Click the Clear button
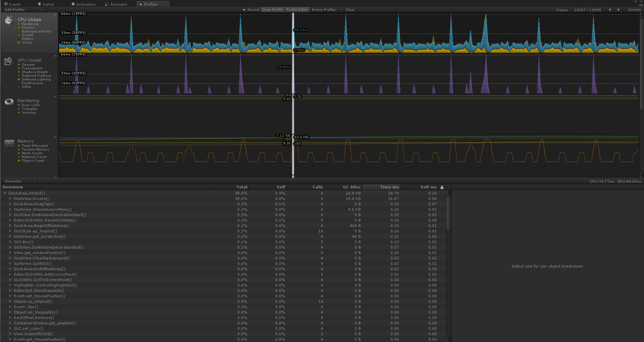Screen dimensions: 644x342 (350, 9)
